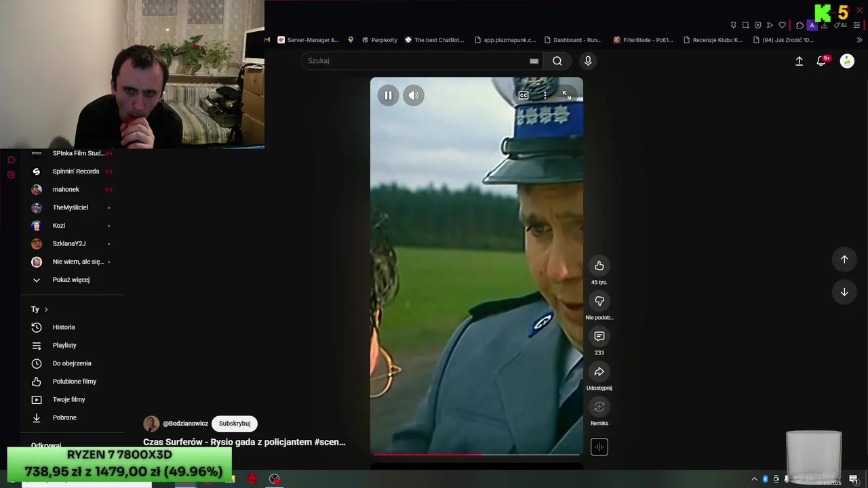Show more bookmarks with double chevron
Screen dimensions: 868x488
(x=860, y=40)
